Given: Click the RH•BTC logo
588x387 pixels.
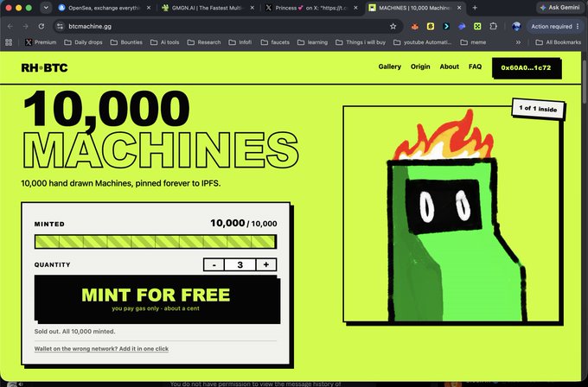Looking at the screenshot, I should (x=44, y=67).
